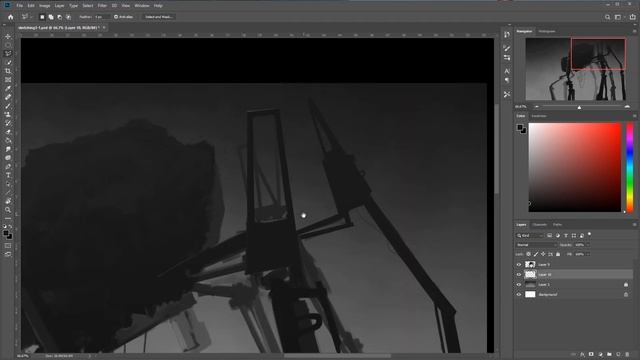The image size is (640, 360).
Task: Toggle visibility of Layer 10
Action: 519,275
